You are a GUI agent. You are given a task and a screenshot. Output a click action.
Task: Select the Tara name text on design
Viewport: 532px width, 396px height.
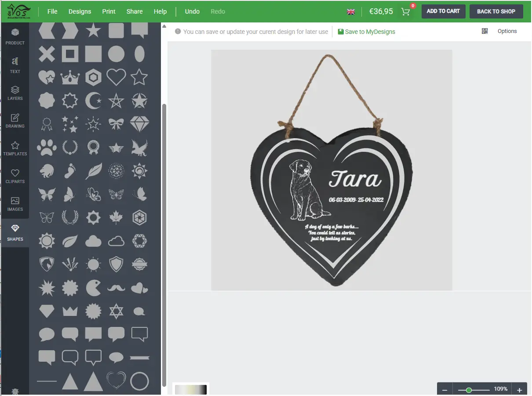[355, 179]
